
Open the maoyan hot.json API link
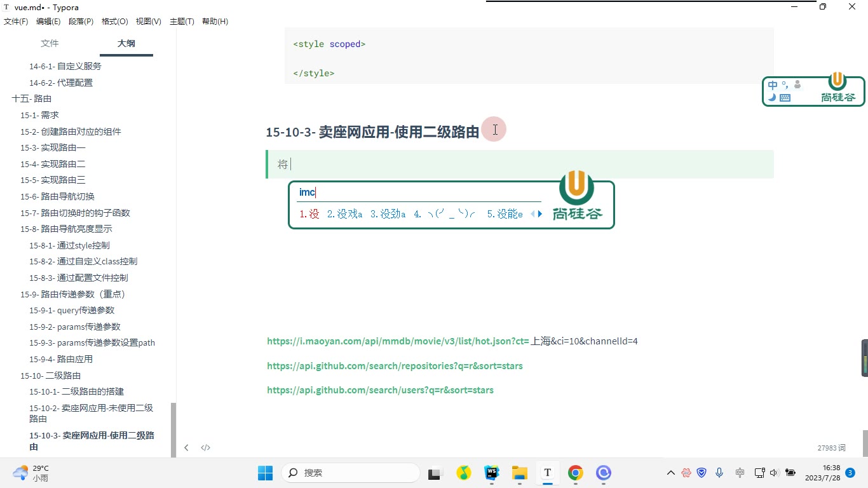[398, 341]
